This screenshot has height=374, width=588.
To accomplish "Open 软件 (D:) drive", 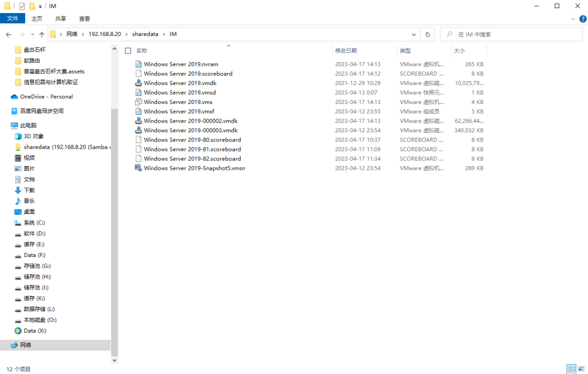I will (29, 234).
